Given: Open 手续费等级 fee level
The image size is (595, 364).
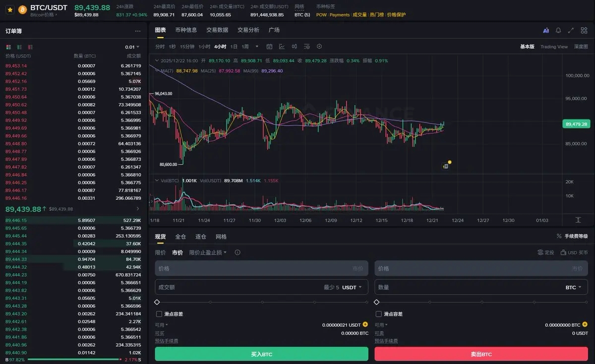Looking at the screenshot, I should pyautogui.click(x=572, y=237).
